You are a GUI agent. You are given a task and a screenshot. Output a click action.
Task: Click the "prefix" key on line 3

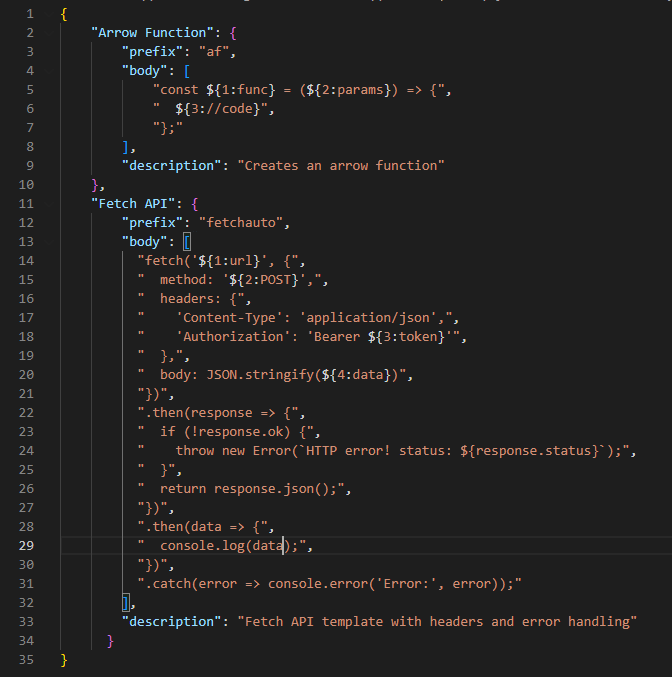coord(152,52)
